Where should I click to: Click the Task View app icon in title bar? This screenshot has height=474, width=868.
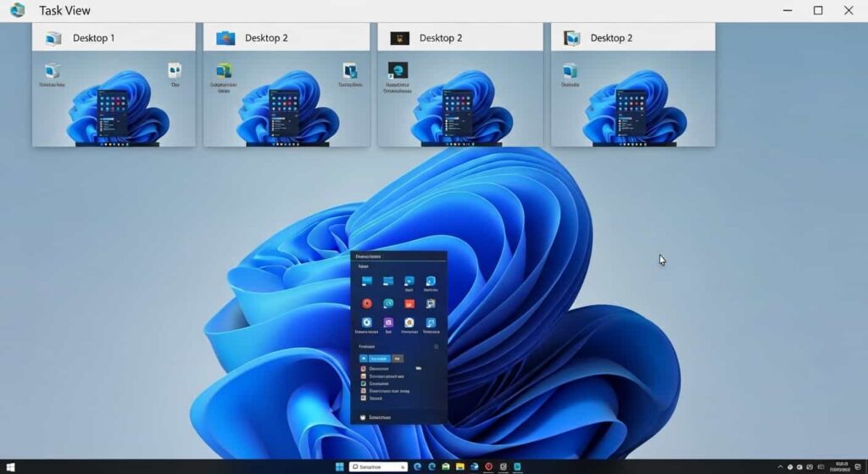[x=17, y=10]
